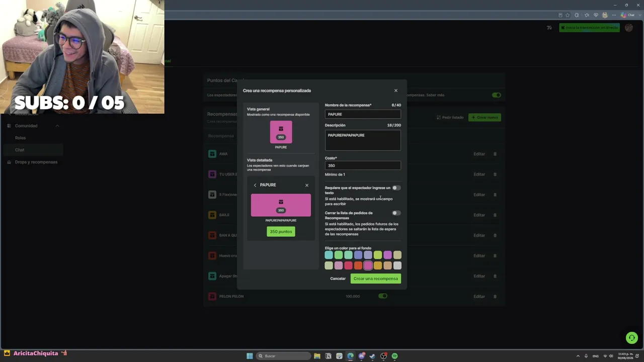Open Spotify from the taskbar
The width and height of the screenshot is (644, 362).
[x=394, y=356]
